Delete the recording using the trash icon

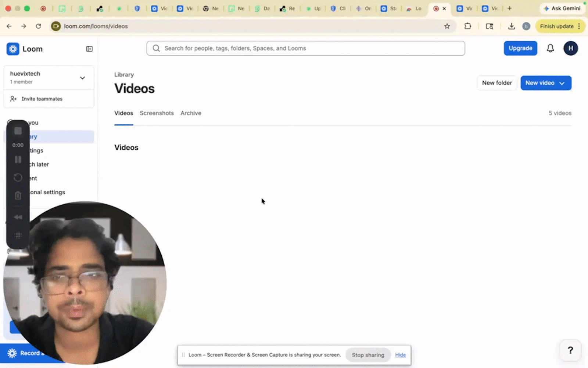(18, 195)
